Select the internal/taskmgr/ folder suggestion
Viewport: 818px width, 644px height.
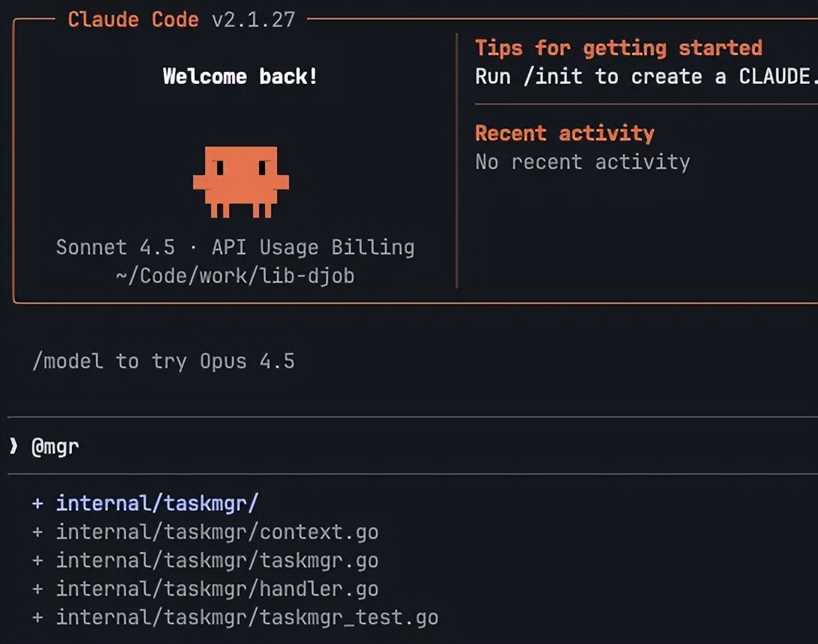(x=157, y=503)
